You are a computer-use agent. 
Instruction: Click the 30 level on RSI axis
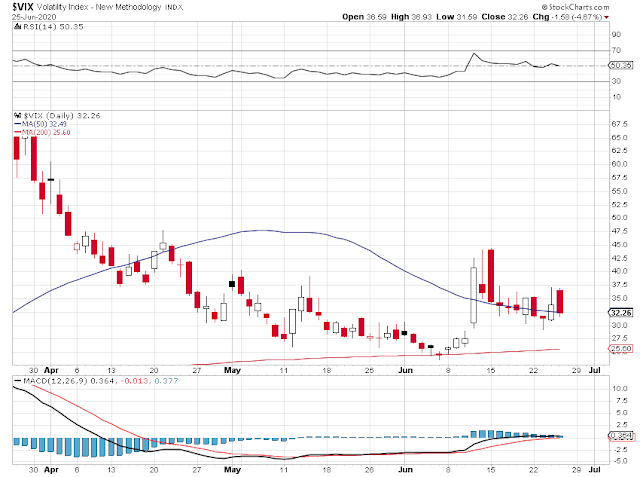(x=616, y=81)
